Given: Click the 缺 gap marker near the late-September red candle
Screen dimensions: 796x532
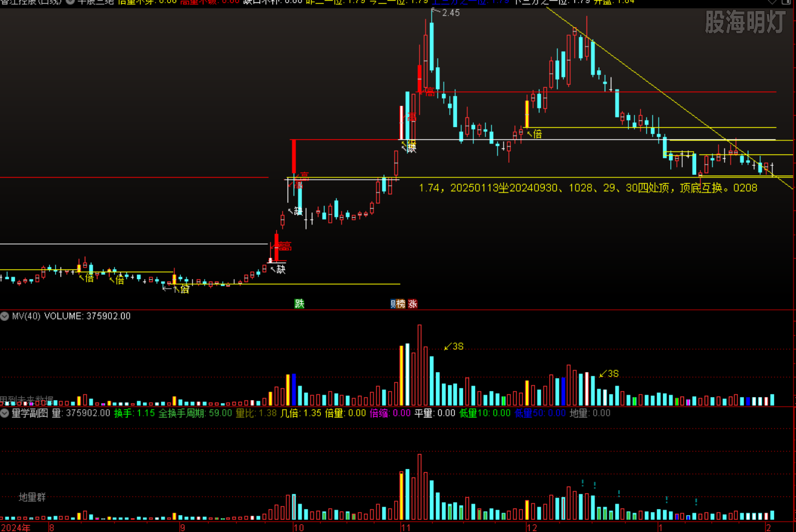Looking at the screenshot, I should tap(281, 269).
